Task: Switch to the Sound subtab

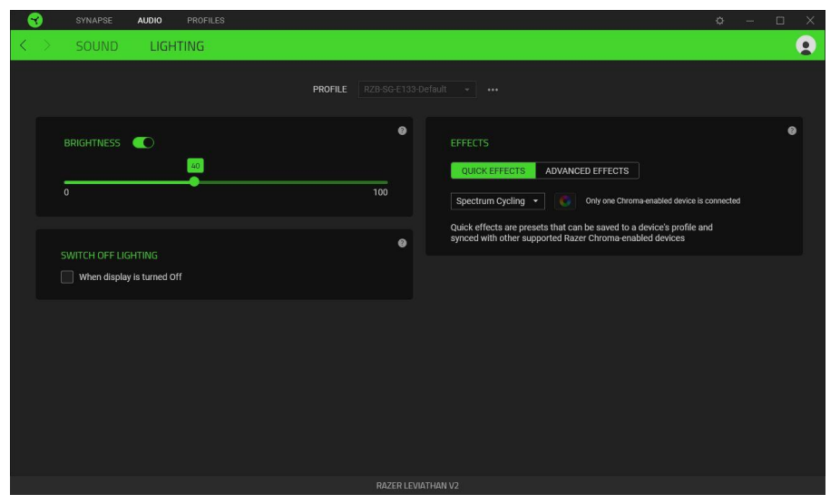Action: (97, 46)
